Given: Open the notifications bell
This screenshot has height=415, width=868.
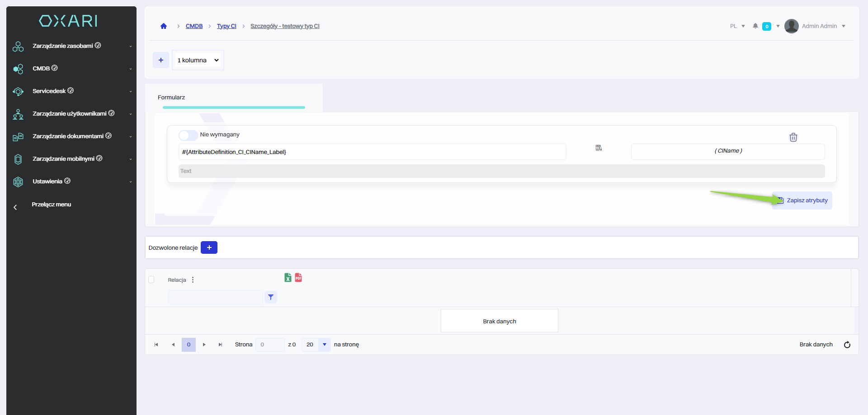Looking at the screenshot, I should point(755,26).
